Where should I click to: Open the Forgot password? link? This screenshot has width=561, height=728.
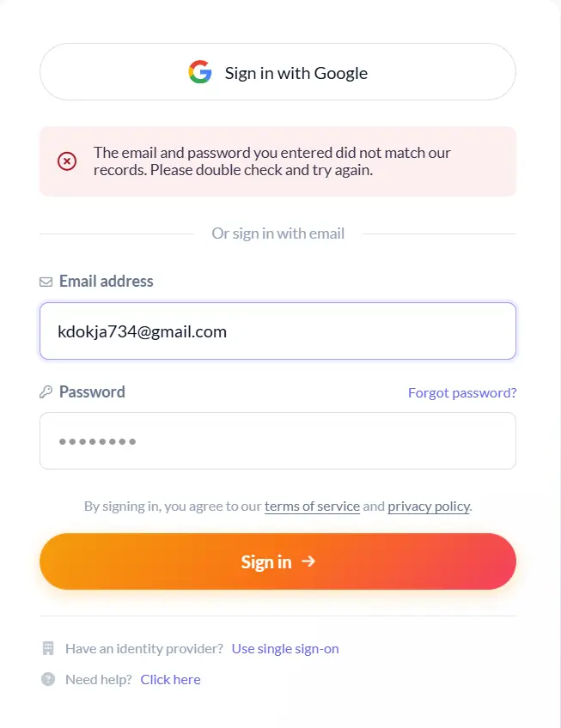[x=462, y=393]
